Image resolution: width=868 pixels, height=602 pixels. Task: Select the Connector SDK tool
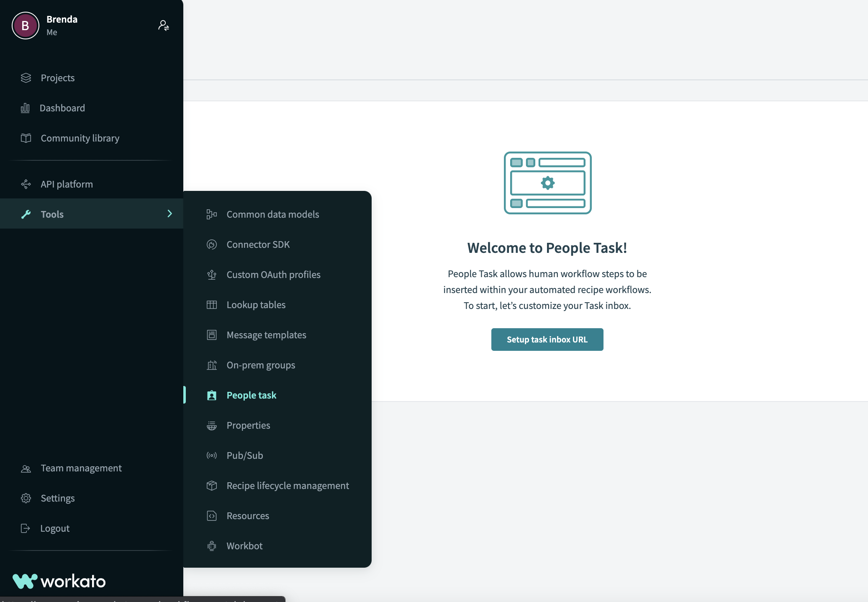[258, 244]
